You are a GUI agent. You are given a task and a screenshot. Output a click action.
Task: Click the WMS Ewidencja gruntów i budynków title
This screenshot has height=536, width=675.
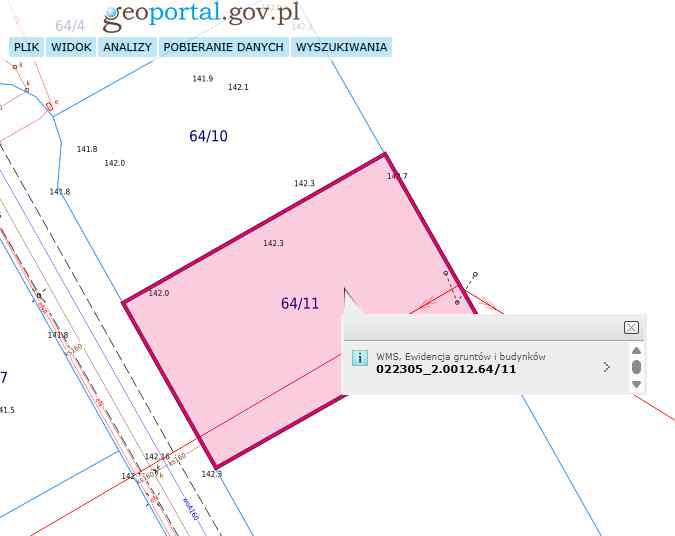click(x=461, y=356)
